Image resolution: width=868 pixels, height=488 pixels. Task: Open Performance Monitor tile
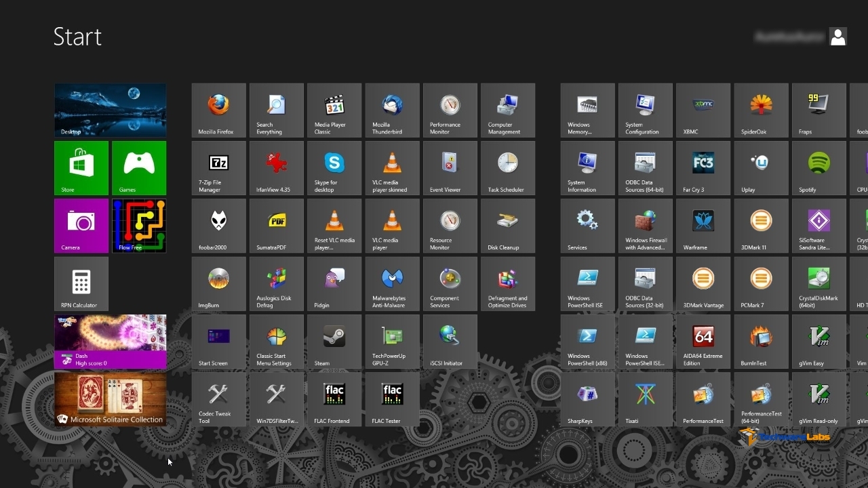450,110
